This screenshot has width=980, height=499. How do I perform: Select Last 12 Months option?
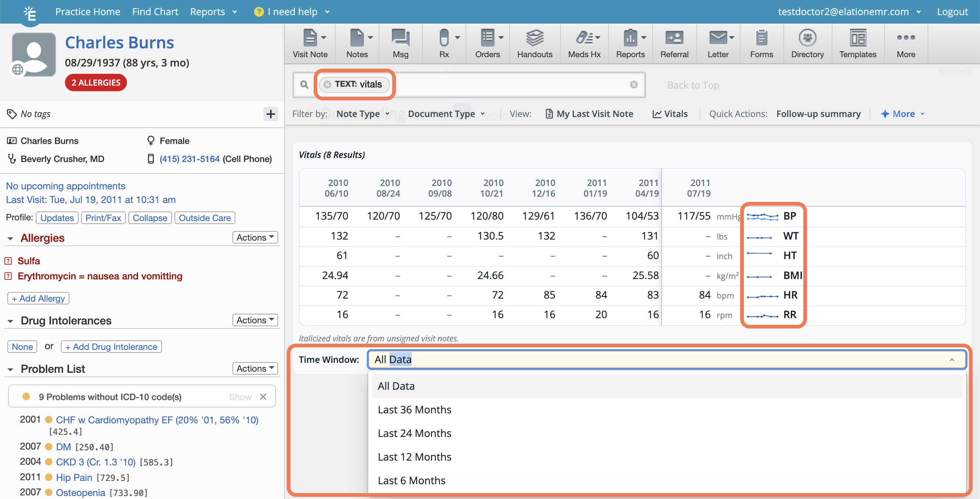click(x=414, y=457)
